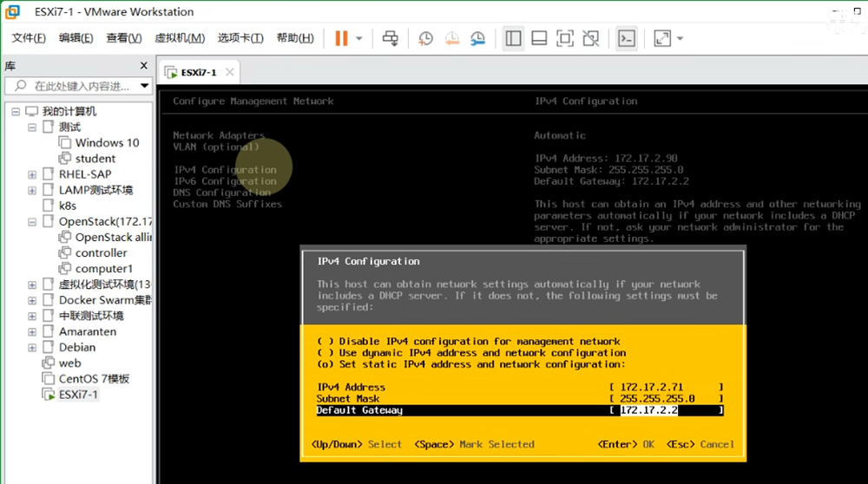Select Set static IPv4 address option

471,364
